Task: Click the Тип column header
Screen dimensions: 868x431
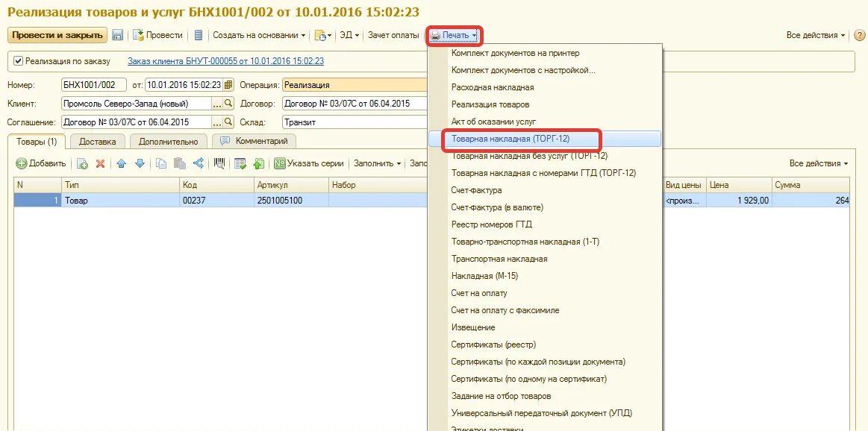Action: tap(120, 185)
